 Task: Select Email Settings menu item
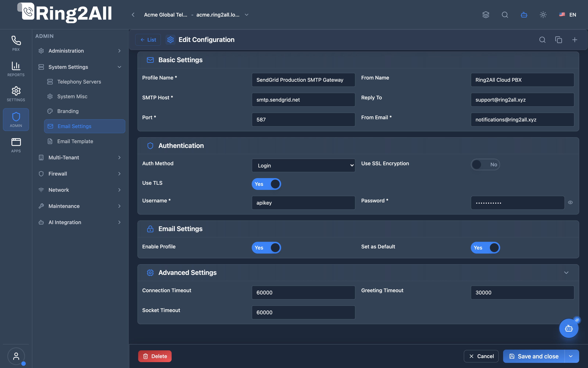(x=85, y=126)
